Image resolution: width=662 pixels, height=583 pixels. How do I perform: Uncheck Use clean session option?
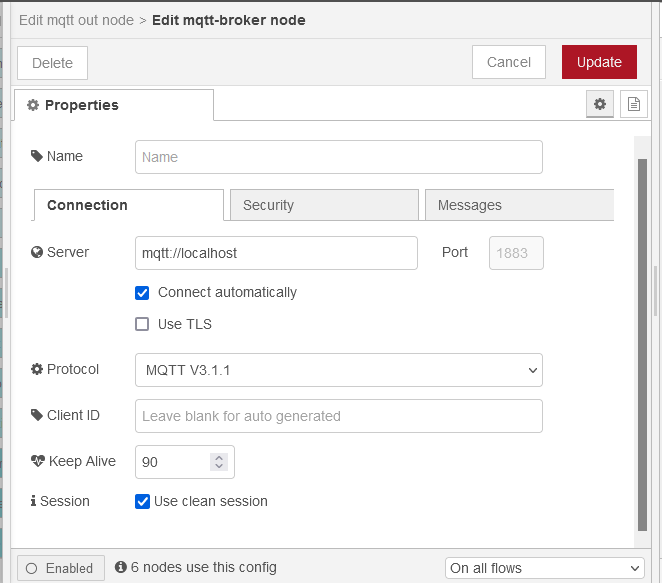[x=142, y=501]
